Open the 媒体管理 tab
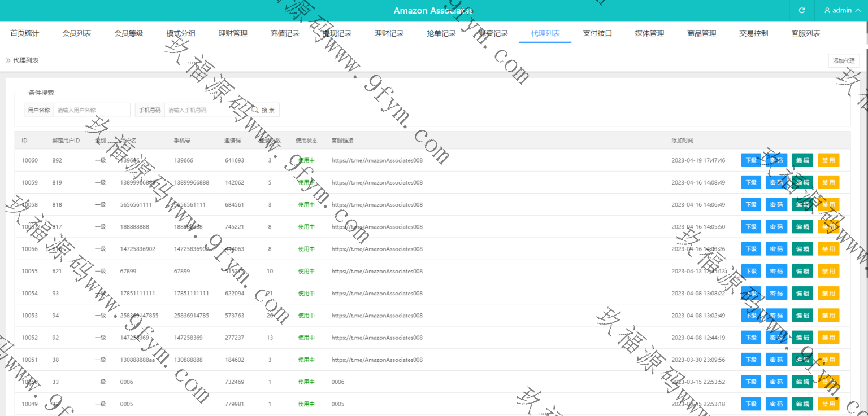 [649, 33]
